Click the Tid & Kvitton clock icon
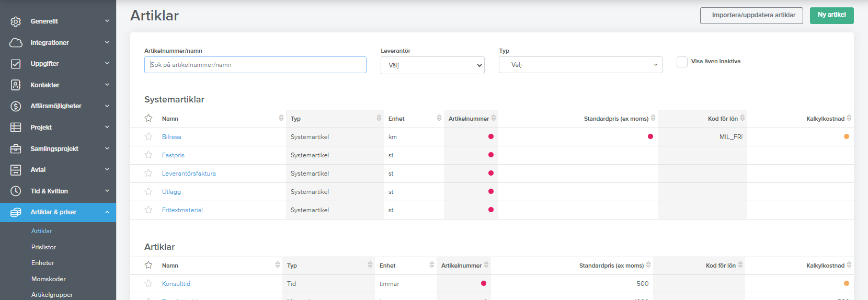868x300 pixels. [16, 191]
